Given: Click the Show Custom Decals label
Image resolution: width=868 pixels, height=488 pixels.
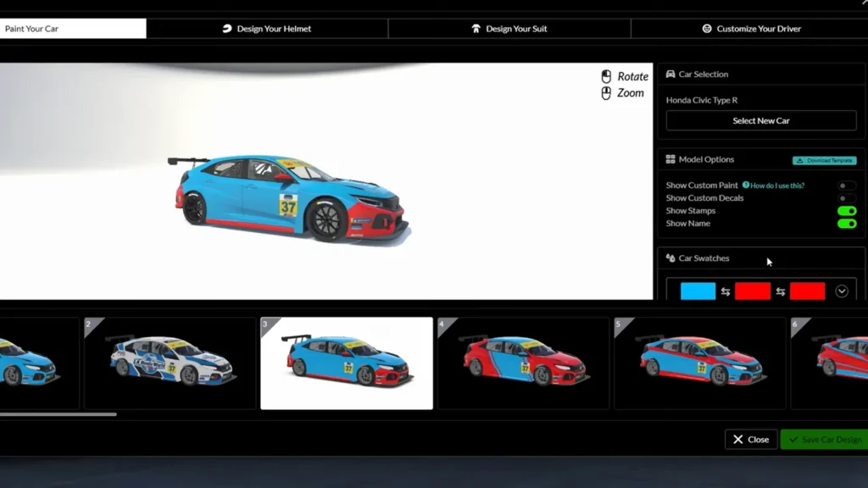Looking at the screenshot, I should (x=704, y=198).
